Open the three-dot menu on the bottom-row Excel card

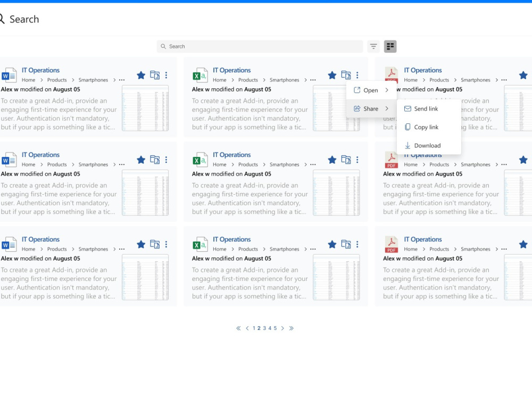[358, 244]
